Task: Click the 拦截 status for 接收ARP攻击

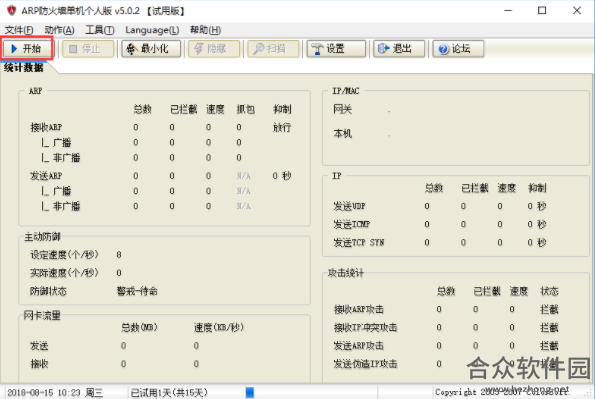Action: (x=549, y=309)
